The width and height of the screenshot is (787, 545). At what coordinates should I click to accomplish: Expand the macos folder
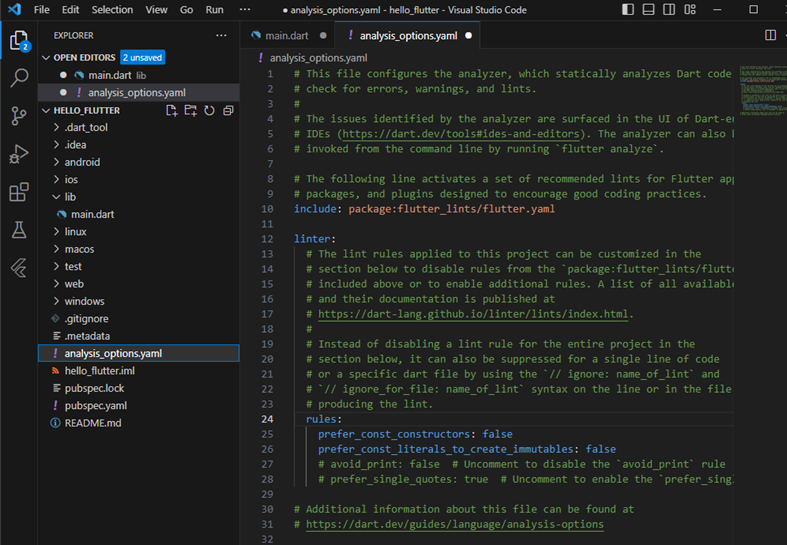[79, 249]
